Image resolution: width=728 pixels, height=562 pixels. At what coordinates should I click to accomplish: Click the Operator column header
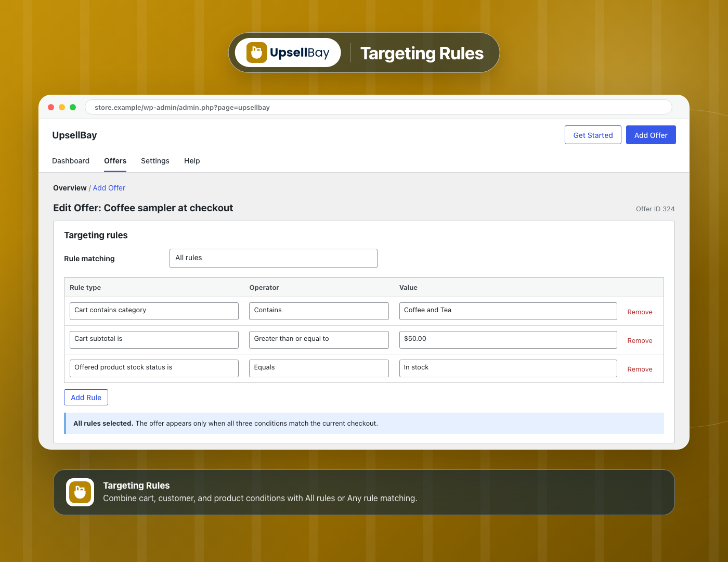pos(264,287)
